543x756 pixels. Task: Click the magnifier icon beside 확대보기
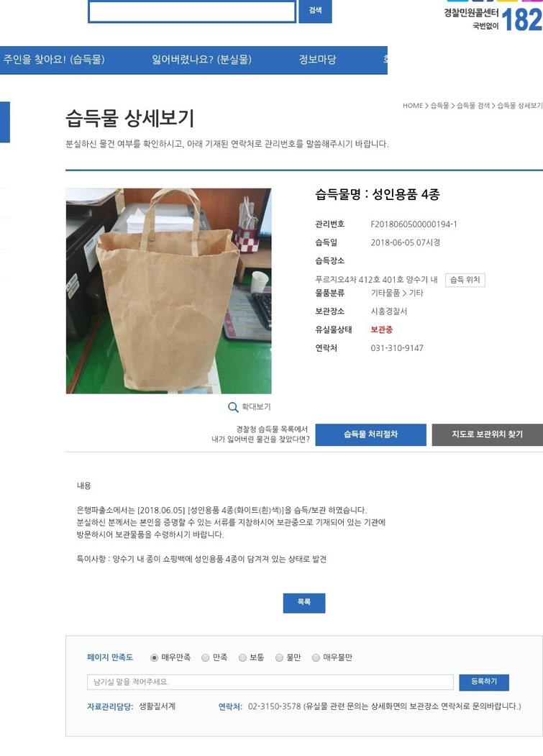coord(233,407)
